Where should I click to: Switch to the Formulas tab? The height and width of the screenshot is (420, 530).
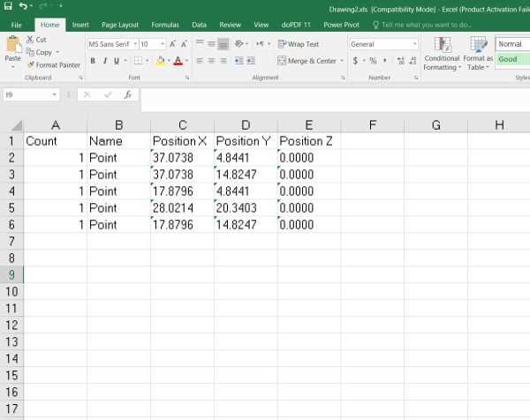(x=164, y=26)
